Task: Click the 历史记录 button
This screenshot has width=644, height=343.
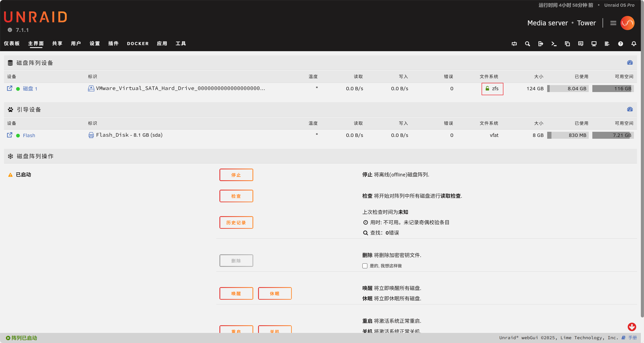Action: [236, 223]
